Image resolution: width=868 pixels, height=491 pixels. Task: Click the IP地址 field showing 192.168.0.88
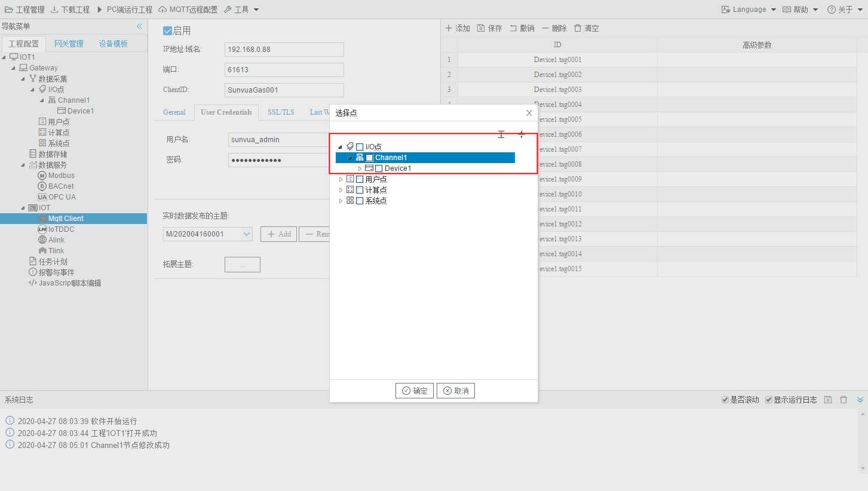(284, 50)
